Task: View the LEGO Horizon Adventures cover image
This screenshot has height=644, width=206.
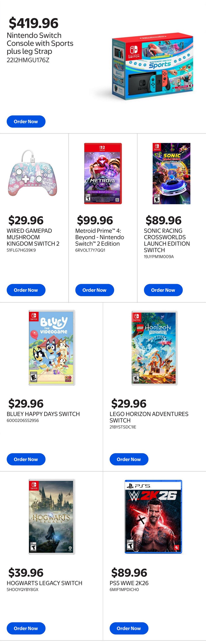Action: tap(154, 348)
